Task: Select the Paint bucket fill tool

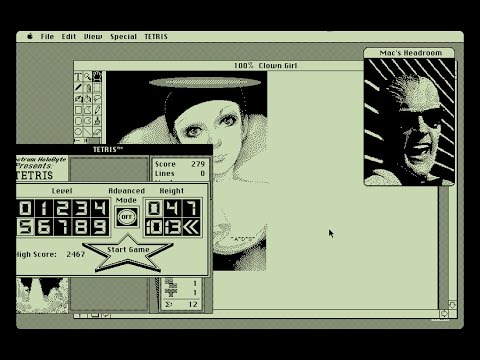Action: point(87,99)
